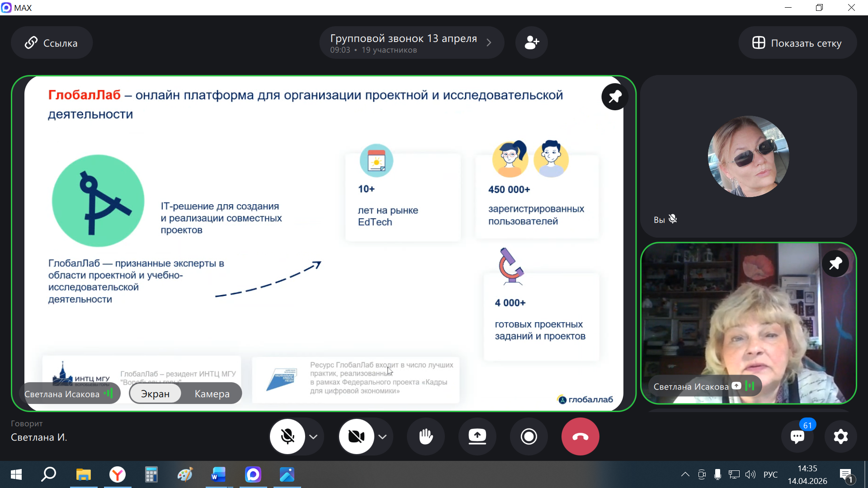Switch to Word from the taskbar
The image size is (868, 488).
[219, 474]
